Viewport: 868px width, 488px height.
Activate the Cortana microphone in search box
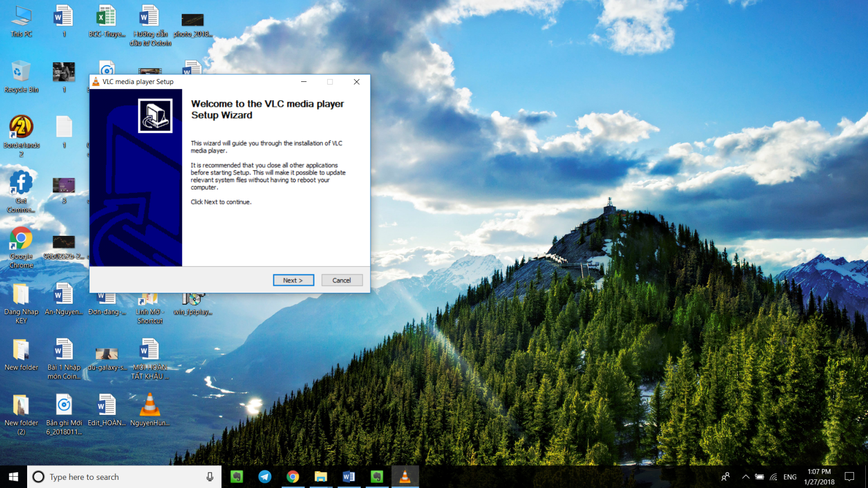tap(210, 477)
